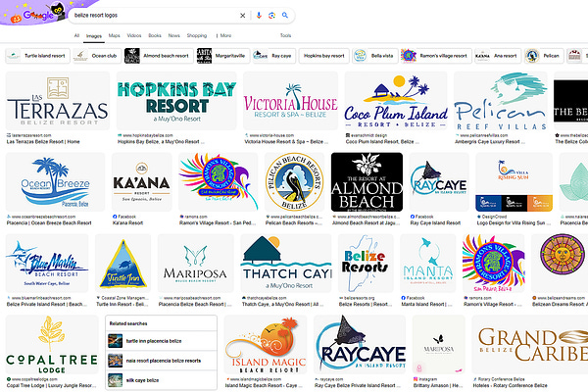Select the Images tab
The height and width of the screenshot is (392, 588).
[94, 36]
